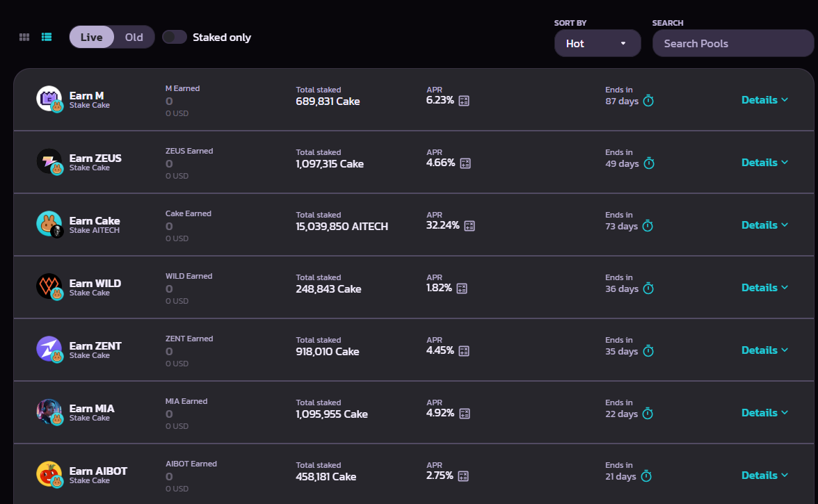Expand Details for the Earn M pool

[765, 99]
